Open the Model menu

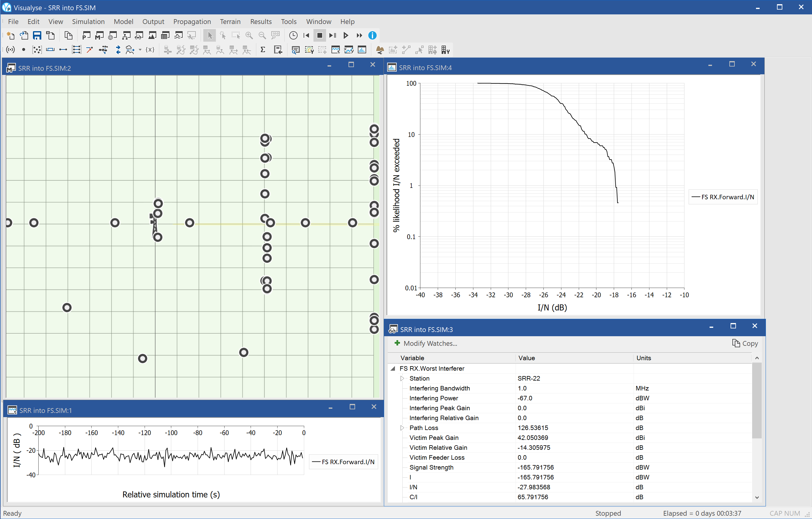click(x=123, y=22)
